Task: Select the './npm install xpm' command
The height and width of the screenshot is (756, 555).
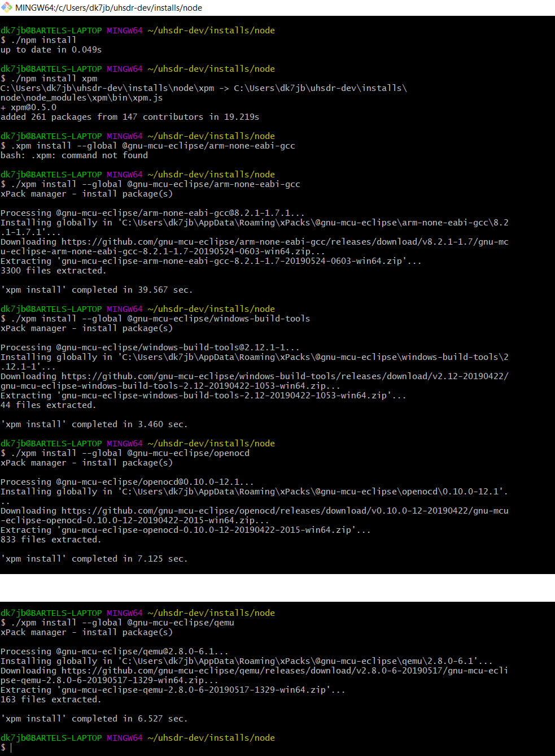Action: tap(49, 79)
